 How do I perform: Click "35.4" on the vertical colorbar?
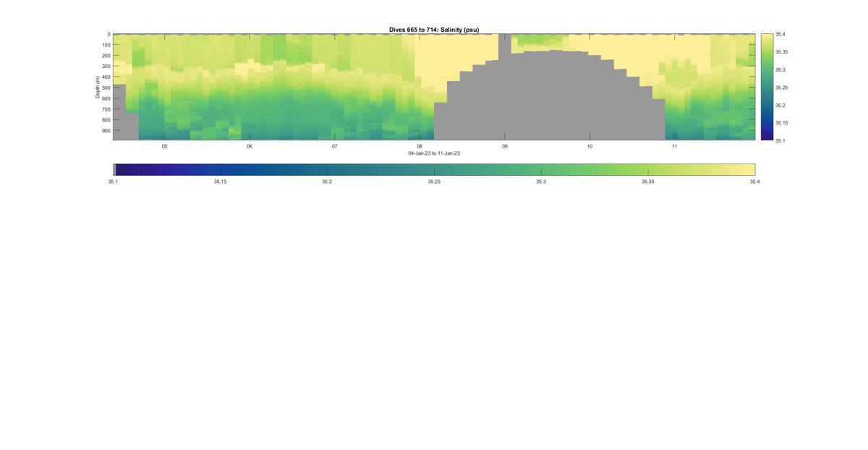780,34
